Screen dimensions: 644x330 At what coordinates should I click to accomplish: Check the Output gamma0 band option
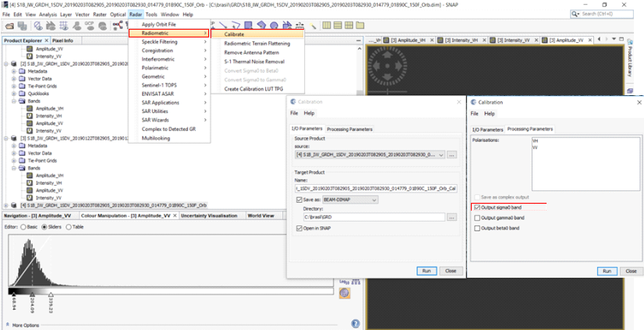click(x=476, y=218)
